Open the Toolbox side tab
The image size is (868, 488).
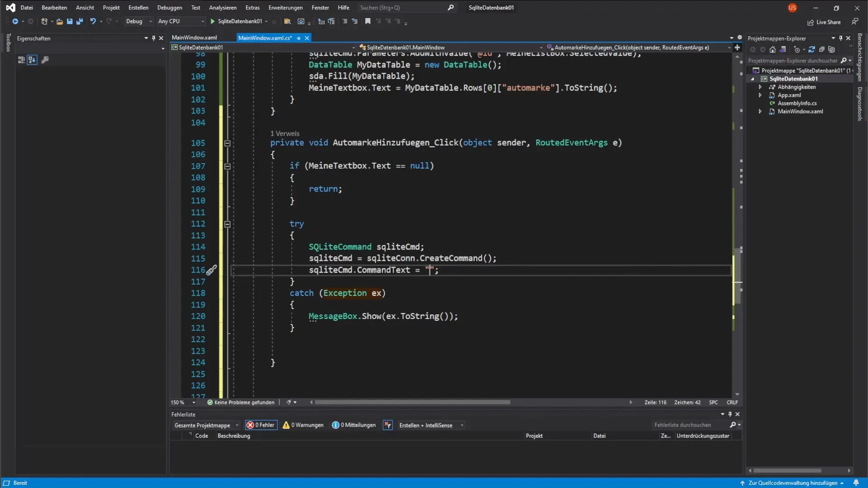pos(8,43)
